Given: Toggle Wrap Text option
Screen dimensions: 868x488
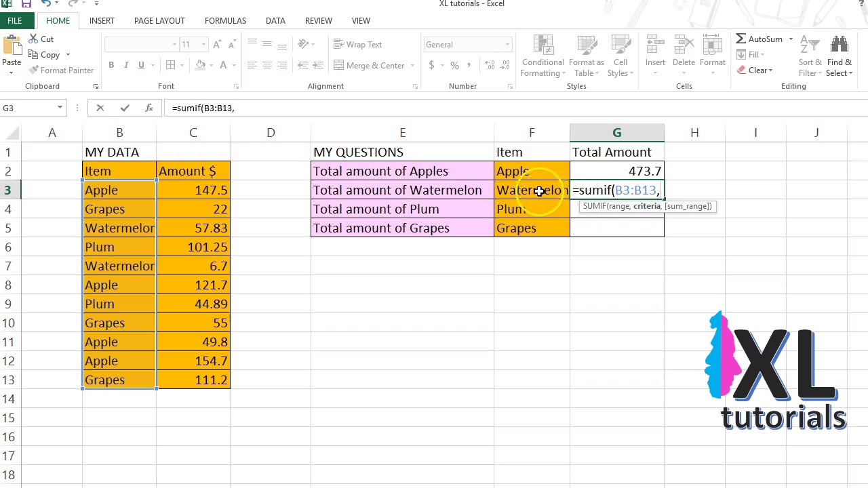Looking at the screenshot, I should [357, 45].
